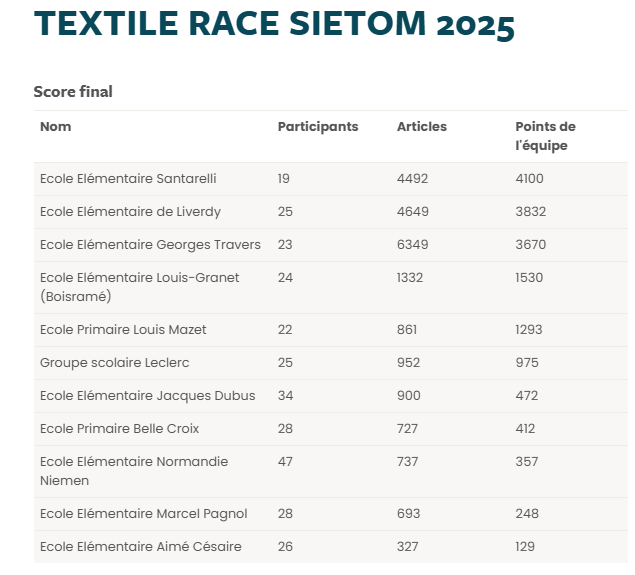This screenshot has height=575, width=635.
Task: Click Ecole Elémentaire Jacques Dubus name
Action: 148,396
